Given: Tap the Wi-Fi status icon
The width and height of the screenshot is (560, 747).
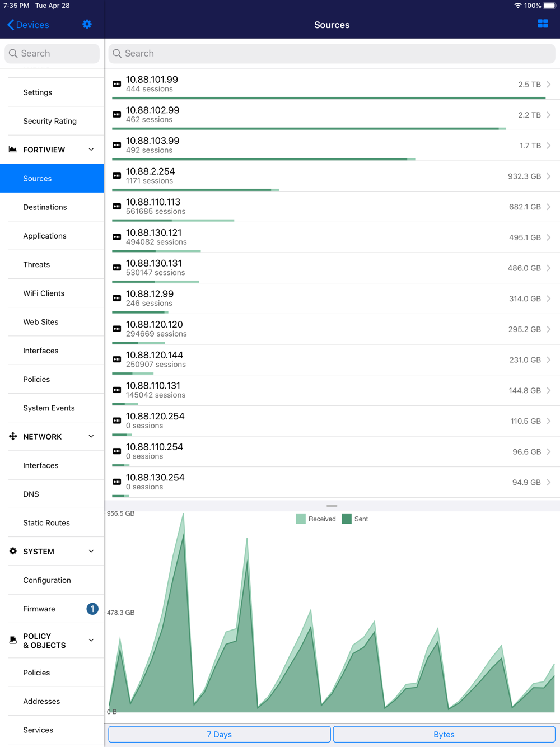Looking at the screenshot, I should click(x=518, y=6).
